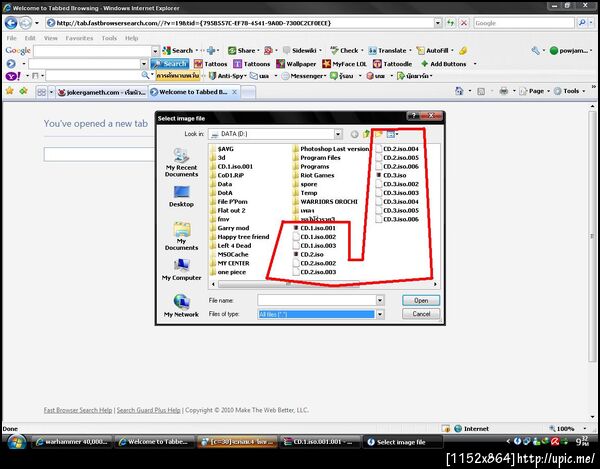Click the Home icon in command bar
The image size is (600, 469).
[x=459, y=91]
